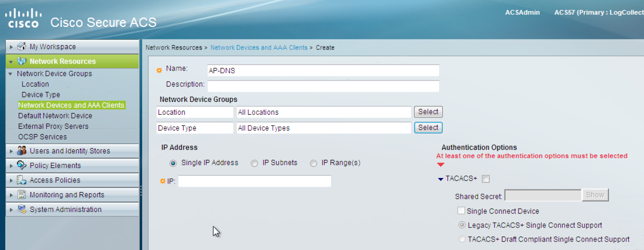Click Network Resources breadcrumb text
Viewport: 644px width, 250px height.
(x=174, y=48)
